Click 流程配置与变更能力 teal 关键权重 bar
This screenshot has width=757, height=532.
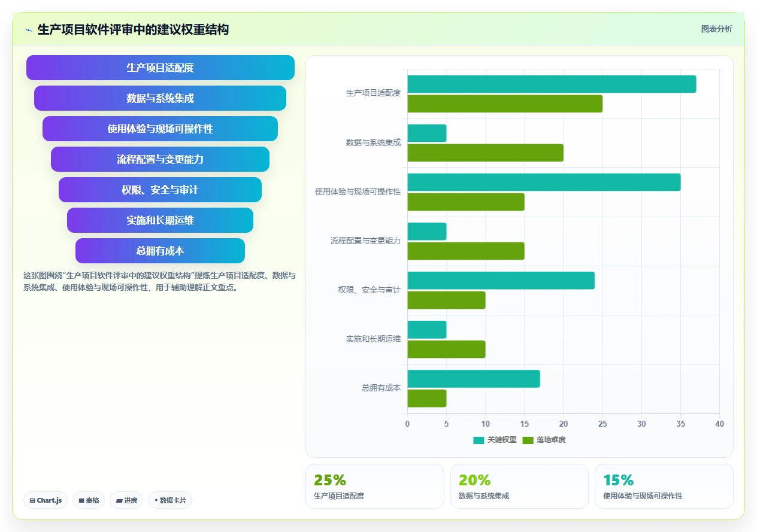point(427,232)
